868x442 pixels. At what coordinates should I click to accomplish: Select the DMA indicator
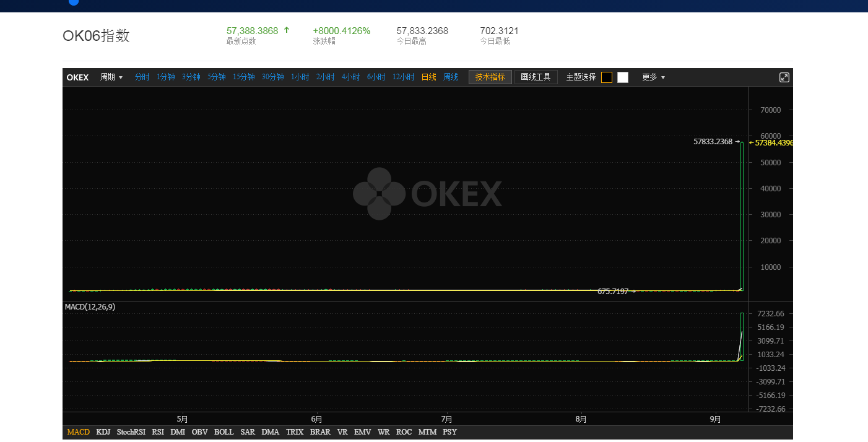[x=271, y=432]
